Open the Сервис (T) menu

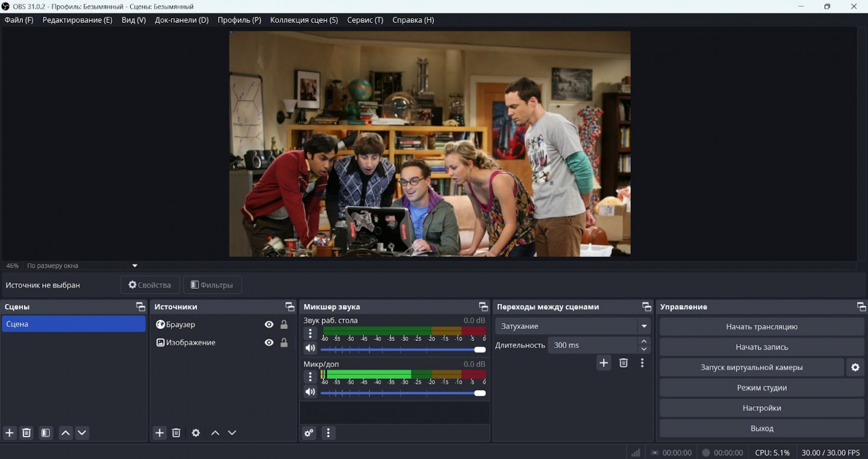pyautogui.click(x=365, y=20)
